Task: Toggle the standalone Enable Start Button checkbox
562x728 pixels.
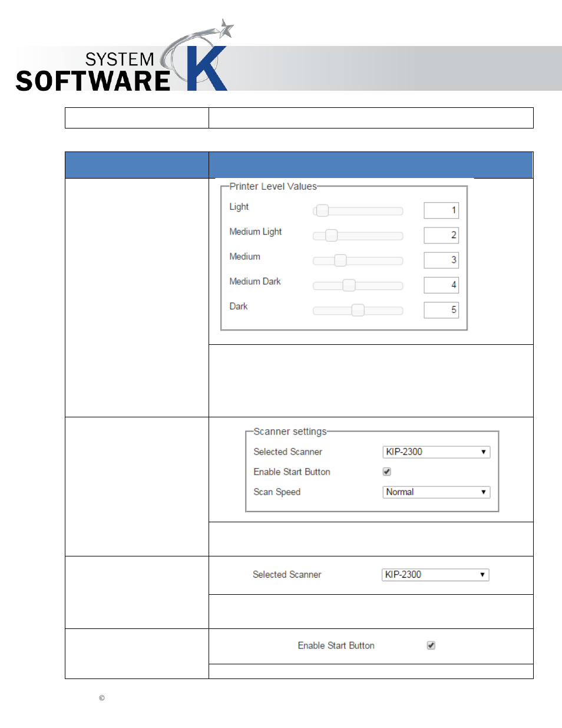Action: pyautogui.click(x=431, y=645)
